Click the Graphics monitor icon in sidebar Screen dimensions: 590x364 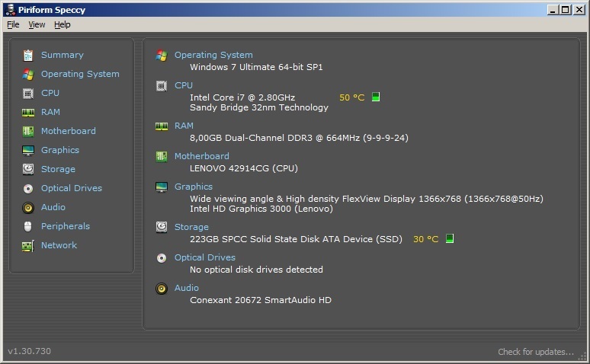(x=28, y=151)
